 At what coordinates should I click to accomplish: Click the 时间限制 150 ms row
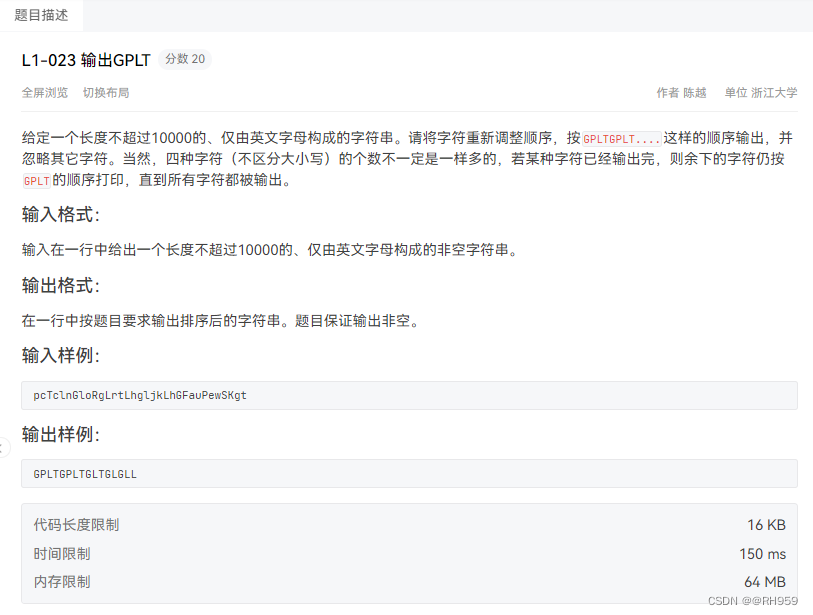[x=400, y=553]
